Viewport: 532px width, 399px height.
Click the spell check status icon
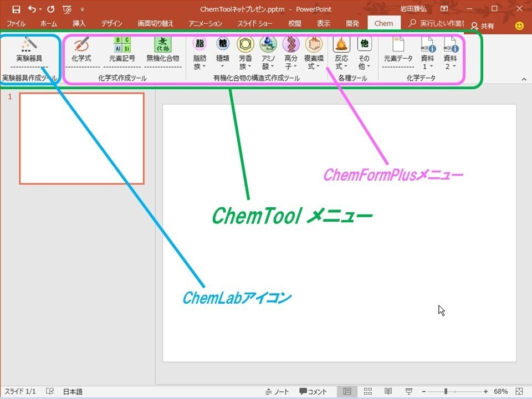(50, 391)
